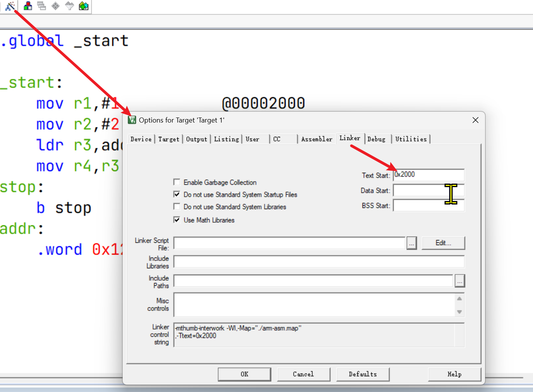Image resolution: width=533 pixels, height=392 pixels.
Task: Click the Linker control string box
Action: 319,335
